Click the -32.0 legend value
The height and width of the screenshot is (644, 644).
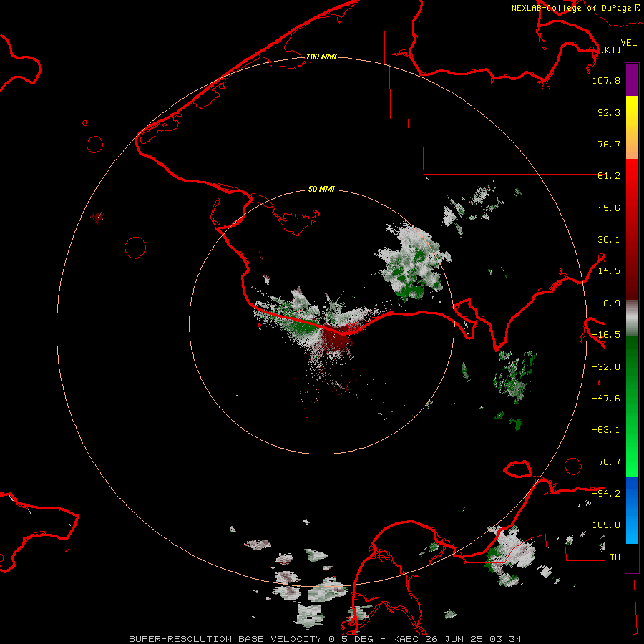[606, 367]
